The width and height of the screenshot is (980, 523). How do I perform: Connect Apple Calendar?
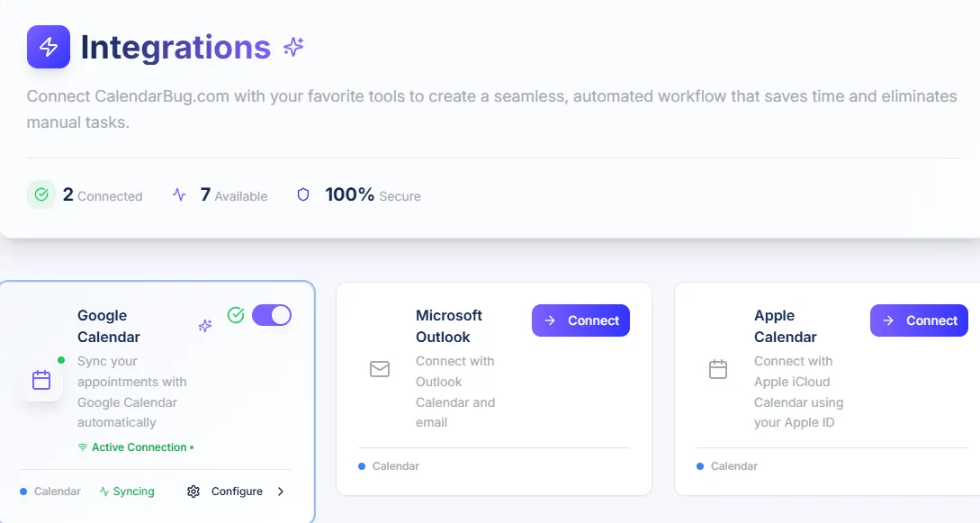pyautogui.click(x=919, y=320)
